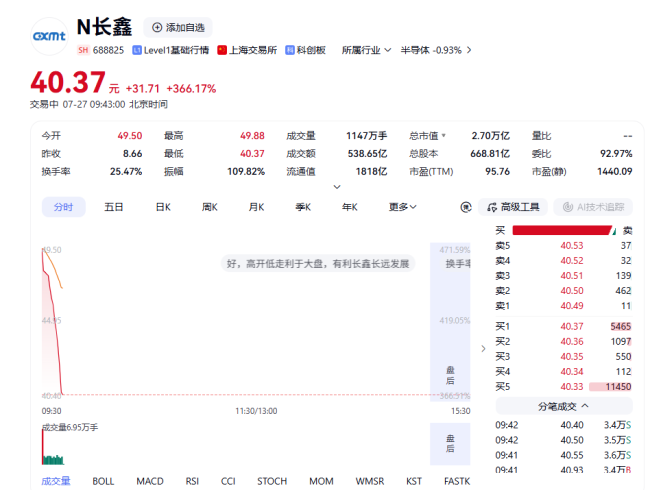Expand the 所属行业 dropdown
Viewport: 650px width, 490px height.
pos(366,50)
